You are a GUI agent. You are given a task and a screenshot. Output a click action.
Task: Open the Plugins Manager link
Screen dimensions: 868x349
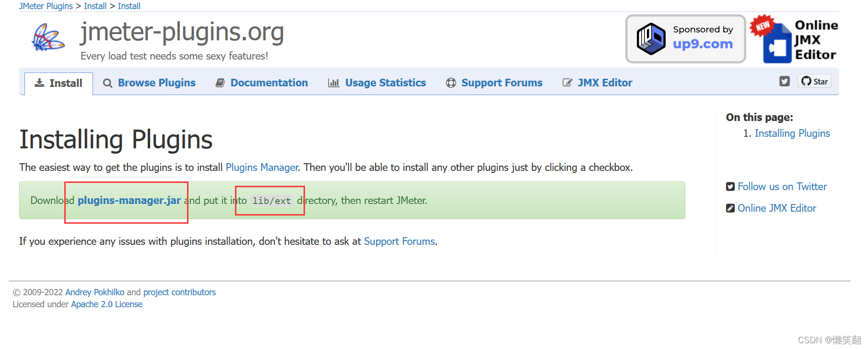(262, 168)
